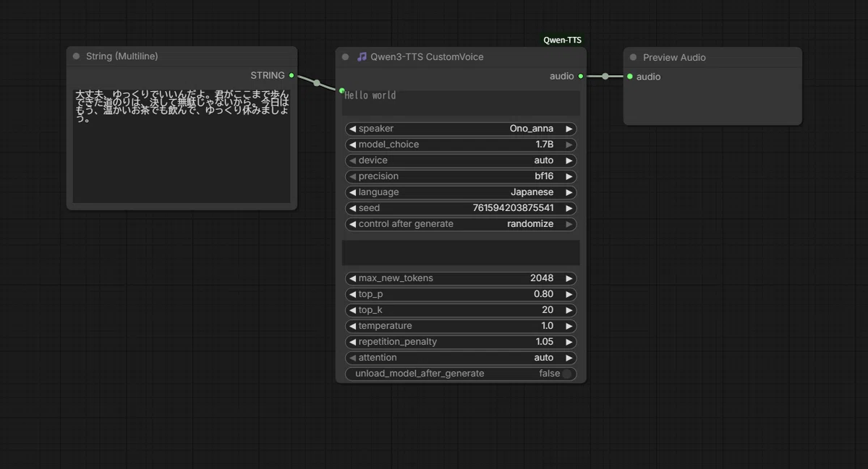Click right arrow on precision field
Image resolution: width=868 pixels, height=469 pixels.
(569, 176)
